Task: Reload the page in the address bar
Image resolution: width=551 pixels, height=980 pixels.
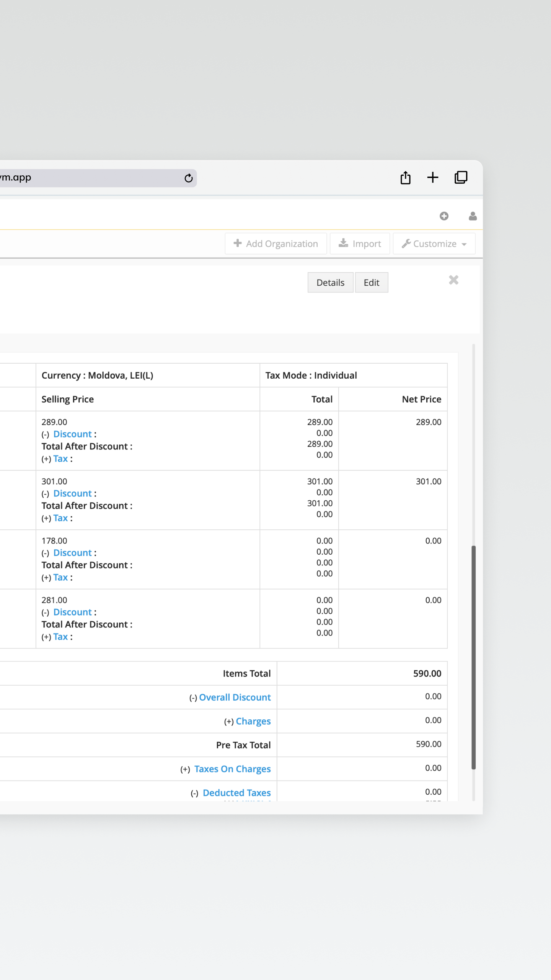Action: point(188,178)
